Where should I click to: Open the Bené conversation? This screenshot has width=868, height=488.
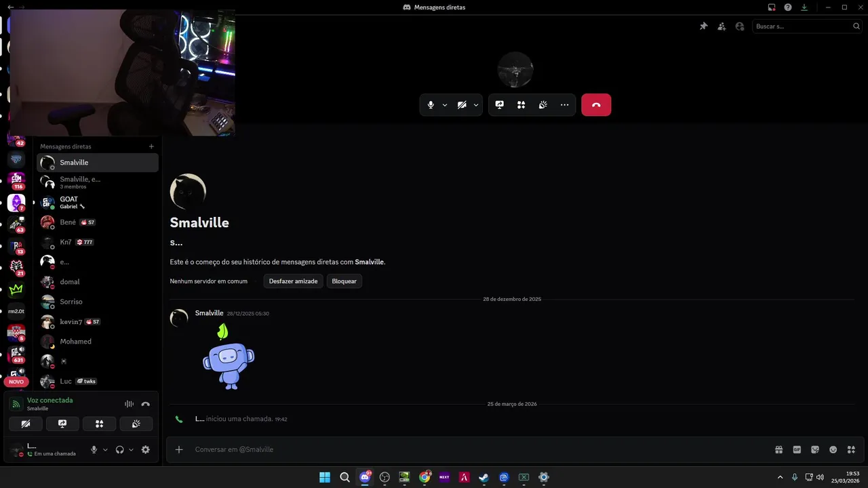pyautogui.click(x=98, y=222)
